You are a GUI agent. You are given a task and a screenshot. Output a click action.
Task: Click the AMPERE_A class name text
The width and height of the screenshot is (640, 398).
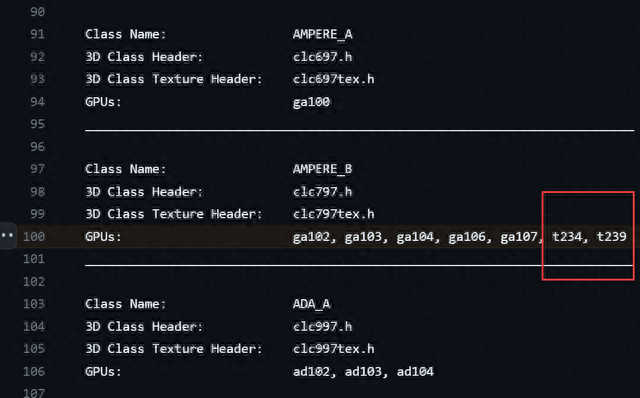click(x=322, y=34)
